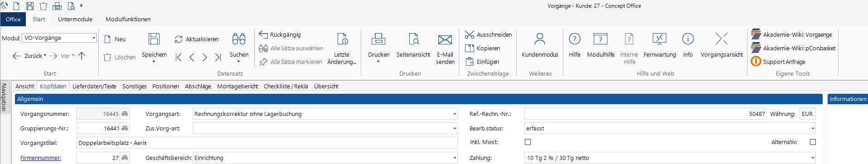Toggle the Inkl. Mwst checkbox

[528, 142]
